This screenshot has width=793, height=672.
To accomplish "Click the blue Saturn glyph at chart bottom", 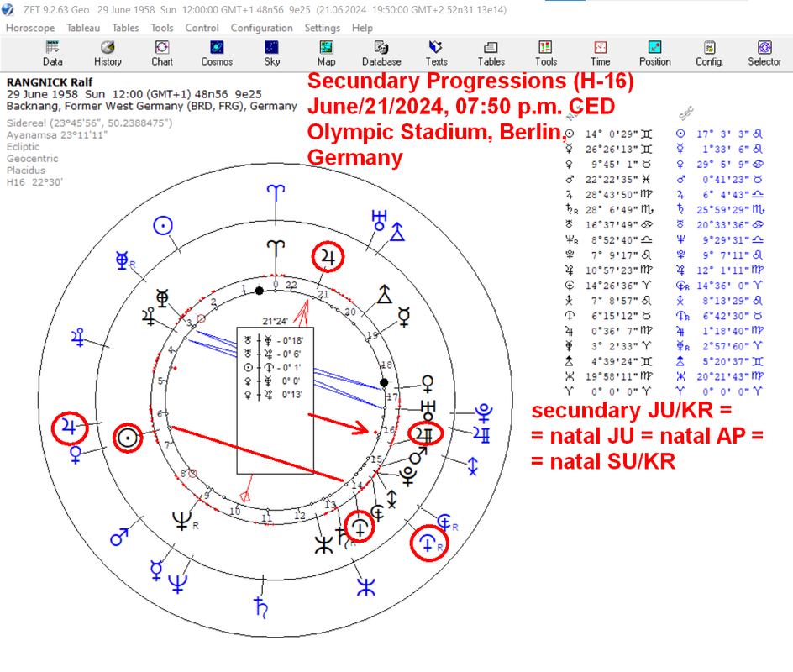I will tap(261, 608).
